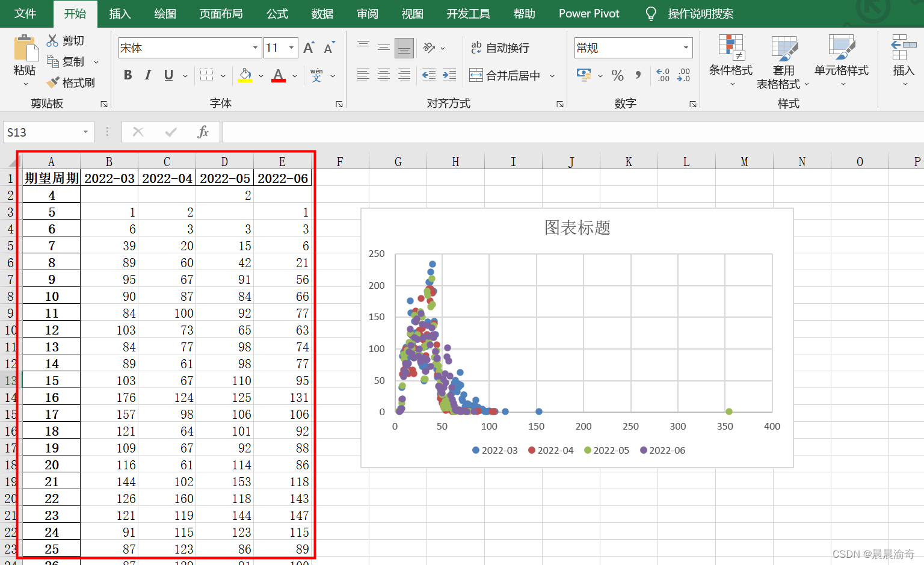Toggle wrap text 自动换行

coord(500,48)
